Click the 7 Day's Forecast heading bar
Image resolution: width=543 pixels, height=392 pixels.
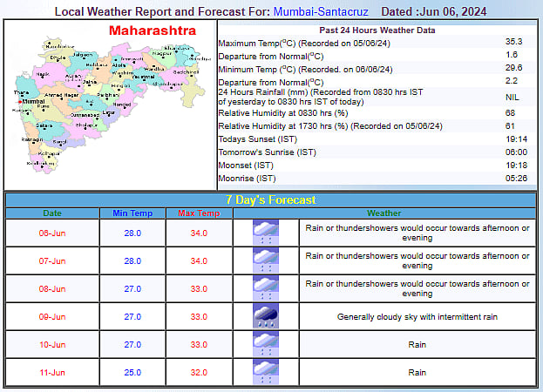pos(270,199)
